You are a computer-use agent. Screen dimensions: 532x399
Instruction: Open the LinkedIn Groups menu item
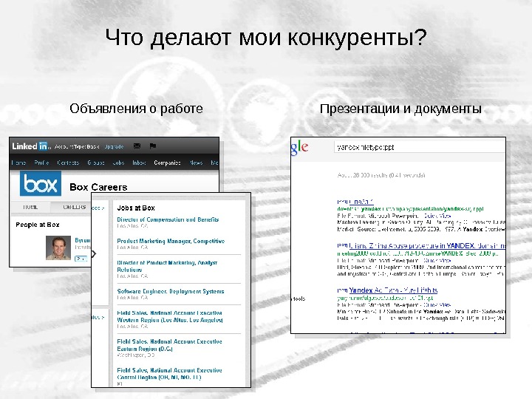click(95, 163)
